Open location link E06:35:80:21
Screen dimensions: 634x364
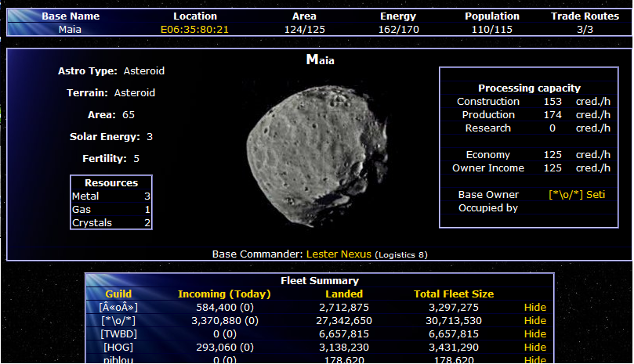[x=194, y=30]
